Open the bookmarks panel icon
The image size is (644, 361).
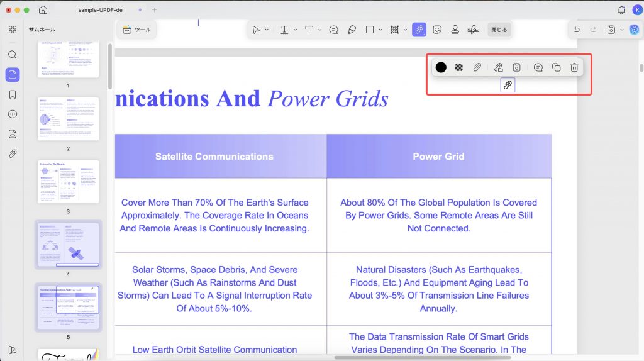(x=13, y=94)
